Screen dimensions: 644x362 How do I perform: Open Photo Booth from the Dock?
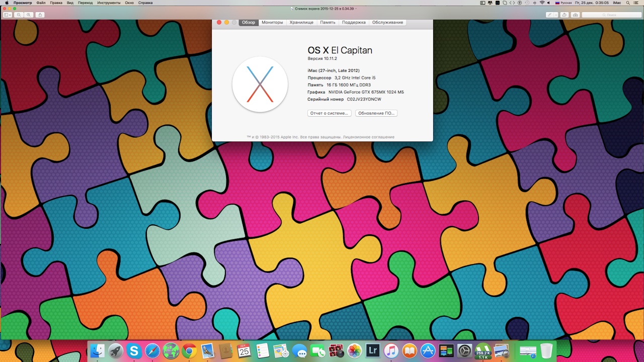(x=336, y=350)
